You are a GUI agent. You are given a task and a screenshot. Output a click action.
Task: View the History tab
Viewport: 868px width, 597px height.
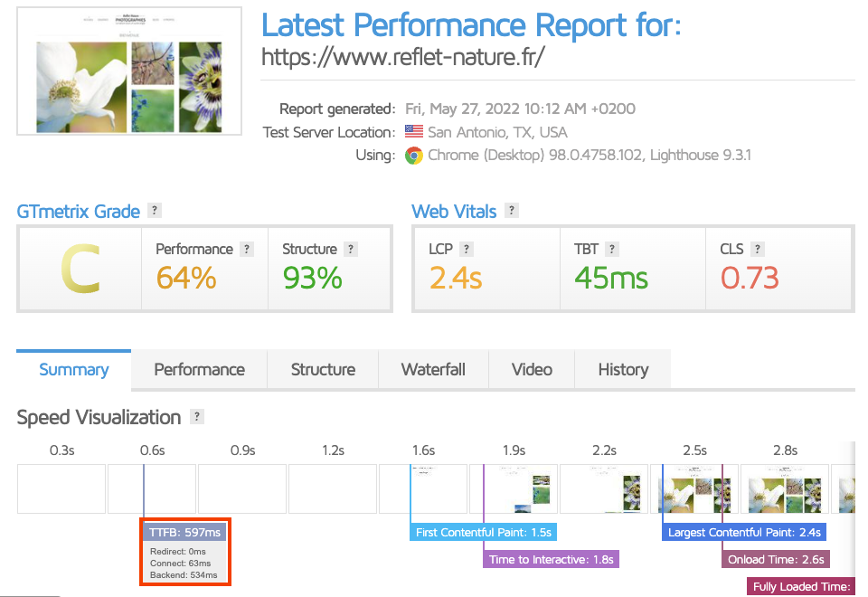623,369
